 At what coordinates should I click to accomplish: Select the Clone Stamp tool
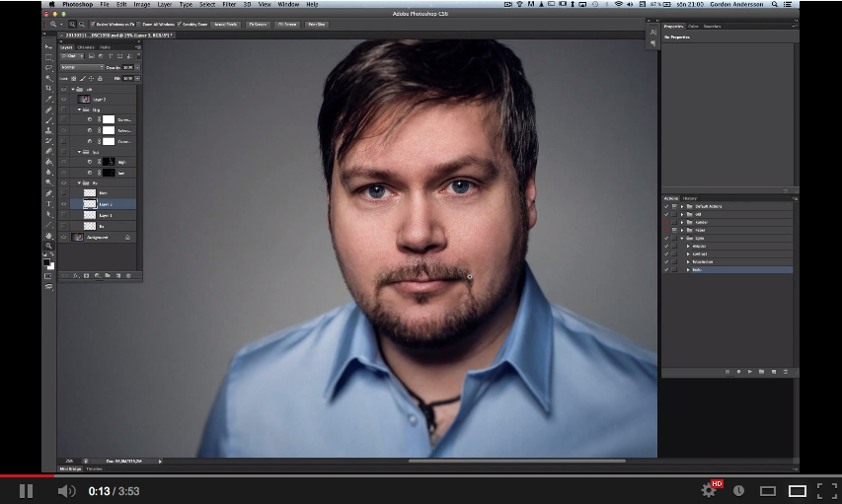(x=49, y=130)
